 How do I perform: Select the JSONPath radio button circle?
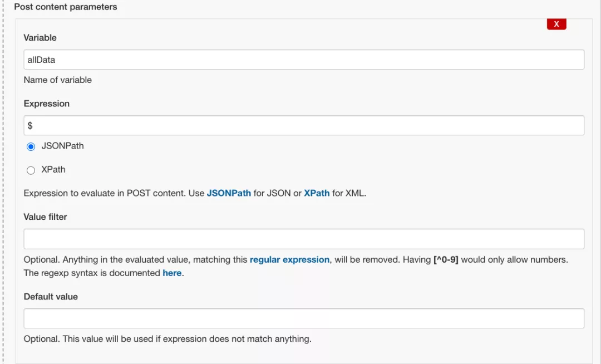31,147
